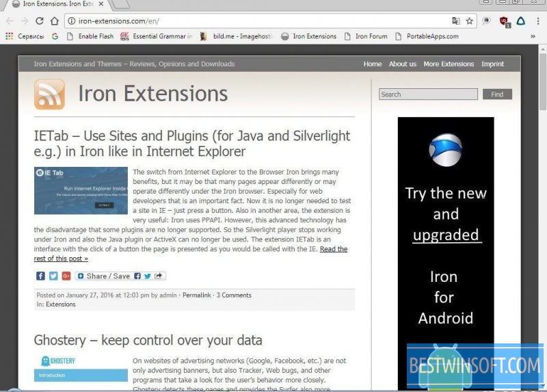Image resolution: width=547 pixels, height=392 pixels.
Task: Click the translate page icon
Action: [455, 21]
